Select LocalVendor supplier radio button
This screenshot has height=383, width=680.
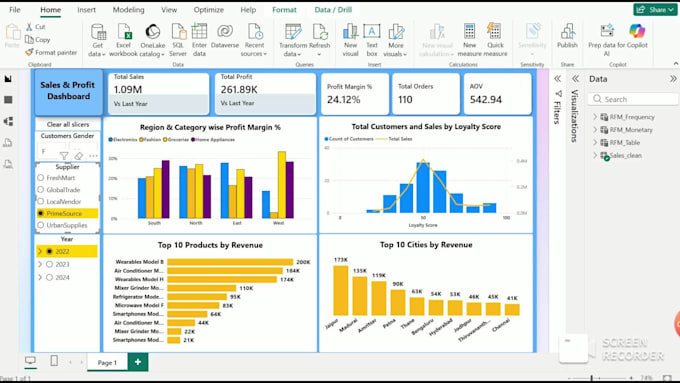(x=41, y=201)
